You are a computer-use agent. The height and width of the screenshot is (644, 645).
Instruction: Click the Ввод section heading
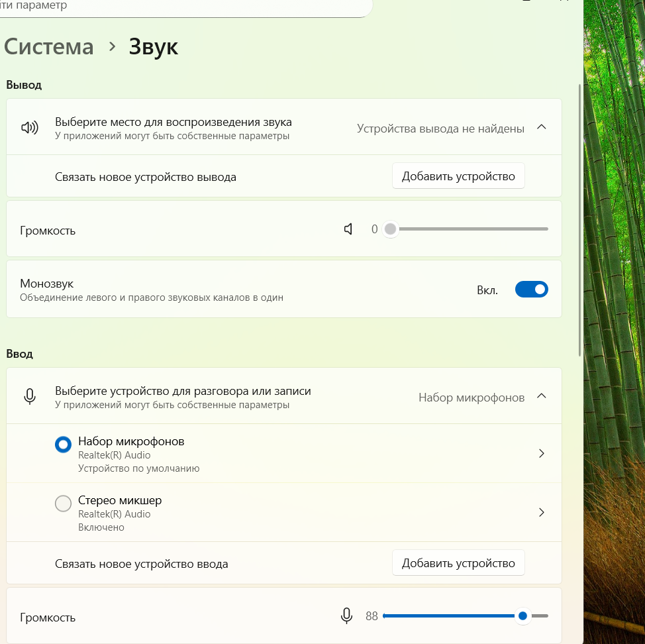click(19, 354)
